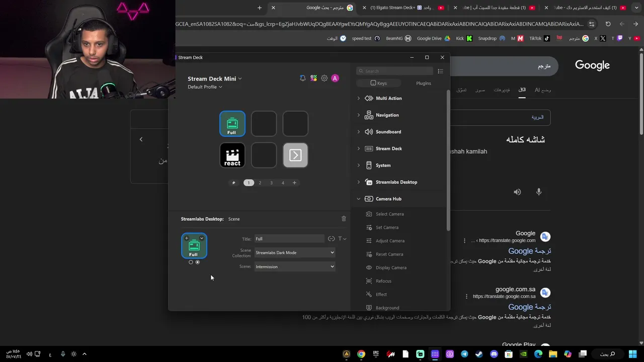The width and height of the screenshot is (644, 362).
Task: Open Google Drive bookmark in Chrome
Action: [x=433, y=38]
